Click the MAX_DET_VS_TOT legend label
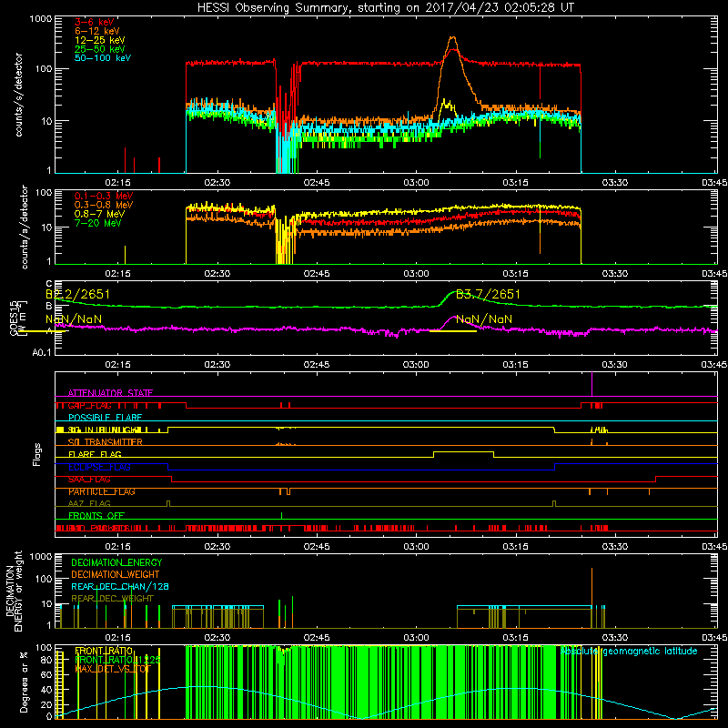This screenshot has height=728, width=728. 113,669
